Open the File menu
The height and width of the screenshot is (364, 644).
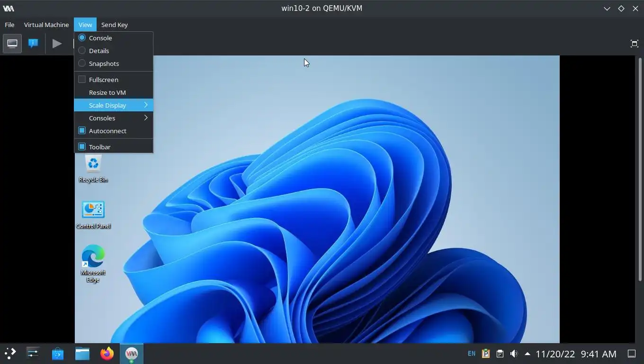coord(9,25)
